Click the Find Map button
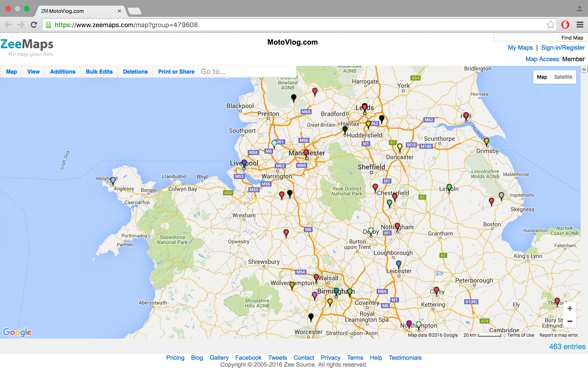The image size is (588, 368). [572, 38]
